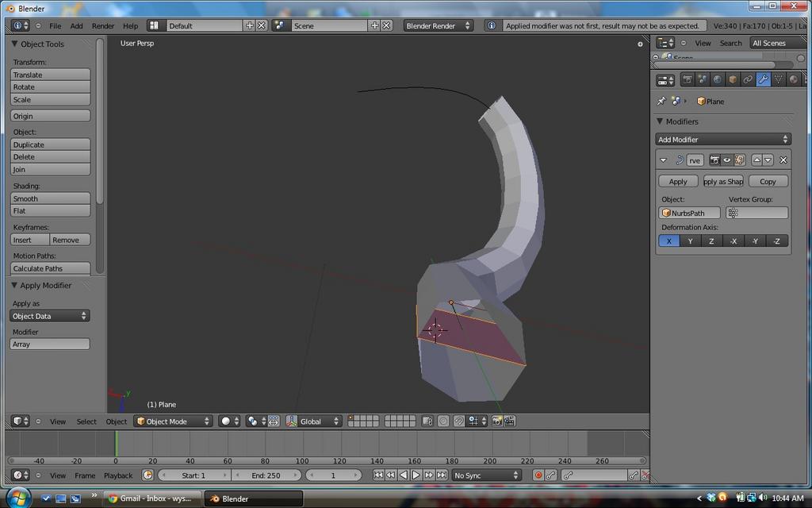The height and width of the screenshot is (508, 812).
Task: Open the Modifiers properties tab (wrench icon)
Action: tap(763, 80)
